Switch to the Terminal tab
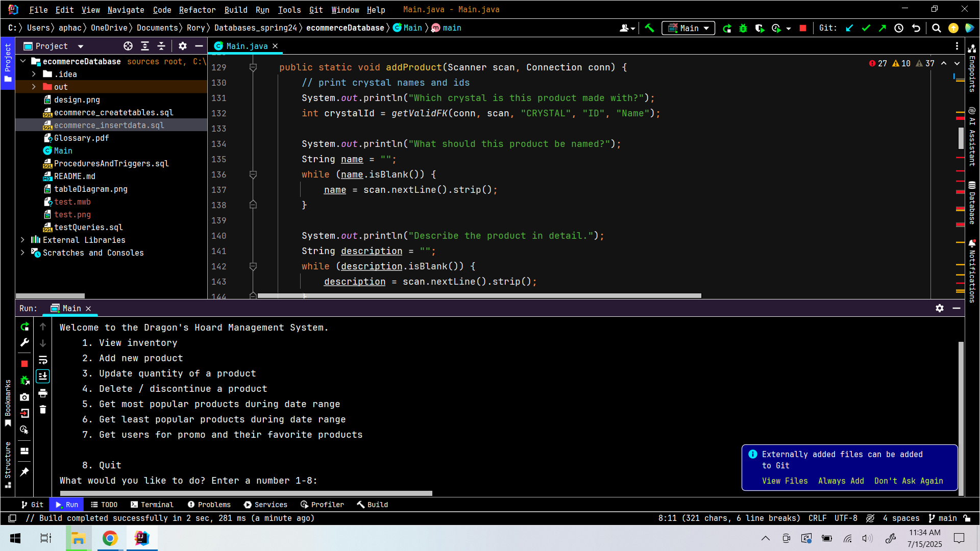 pos(152,505)
